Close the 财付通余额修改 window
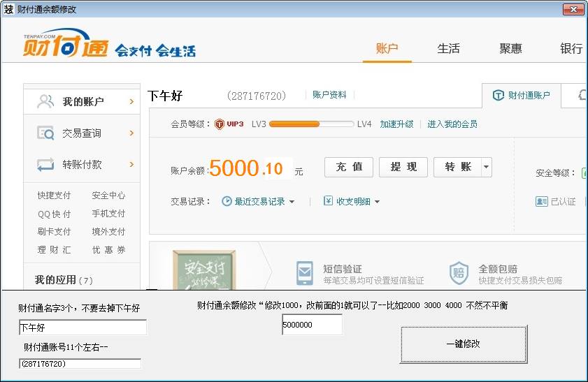The height and width of the screenshot is (382, 588). [x=573, y=9]
